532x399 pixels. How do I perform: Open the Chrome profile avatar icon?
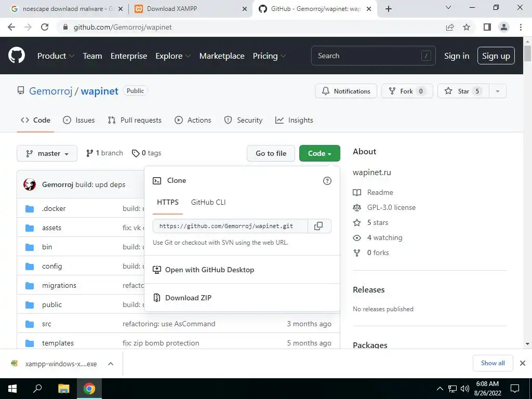504,27
